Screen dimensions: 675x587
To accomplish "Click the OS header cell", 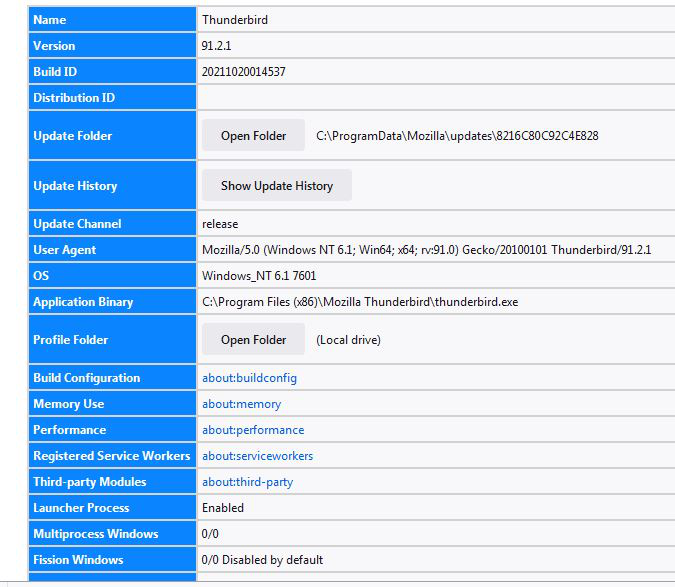I will tap(112, 275).
